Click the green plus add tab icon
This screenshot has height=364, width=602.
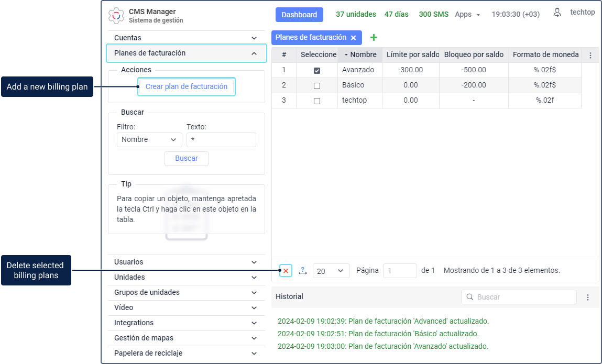click(374, 38)
